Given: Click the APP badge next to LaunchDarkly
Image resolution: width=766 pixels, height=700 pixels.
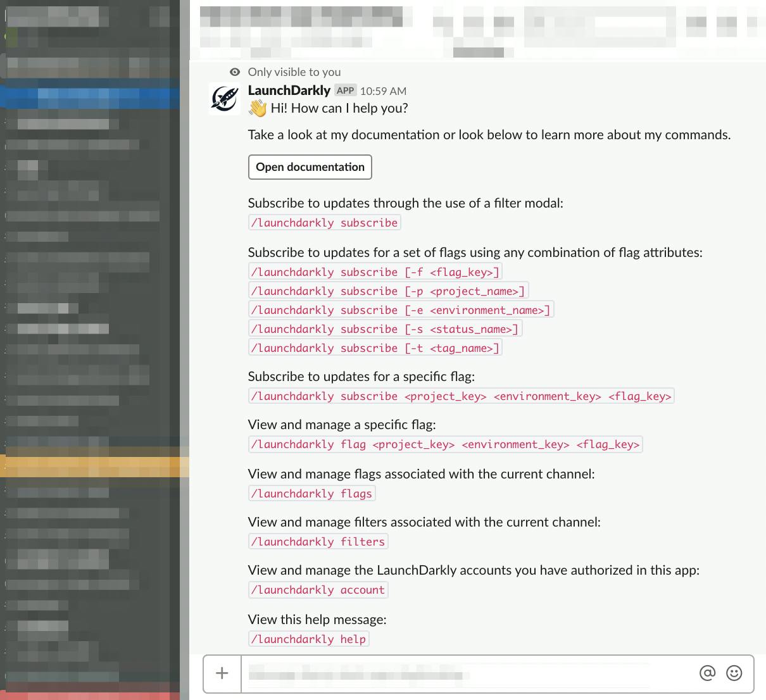Looking at the screenshot, I should (x=346, y=91).
